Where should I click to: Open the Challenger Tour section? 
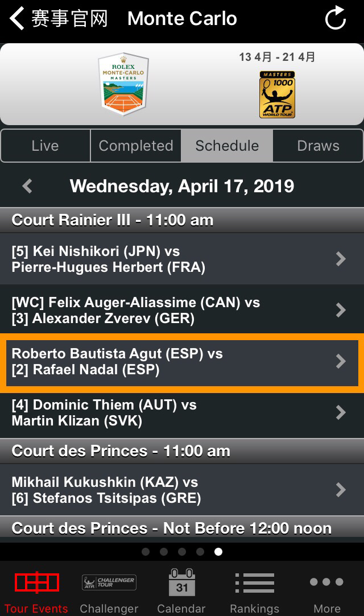pyautogui.click(x=109, y=583)
